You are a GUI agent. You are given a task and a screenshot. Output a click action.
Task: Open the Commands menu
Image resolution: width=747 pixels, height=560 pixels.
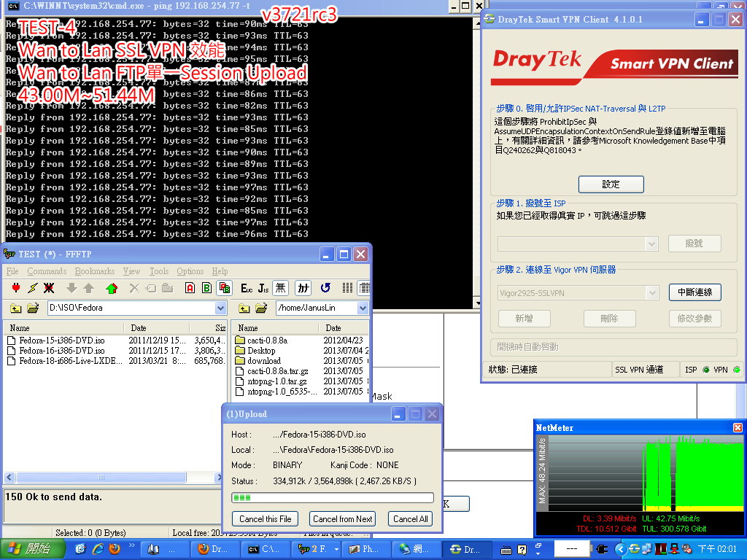point(47,271)
